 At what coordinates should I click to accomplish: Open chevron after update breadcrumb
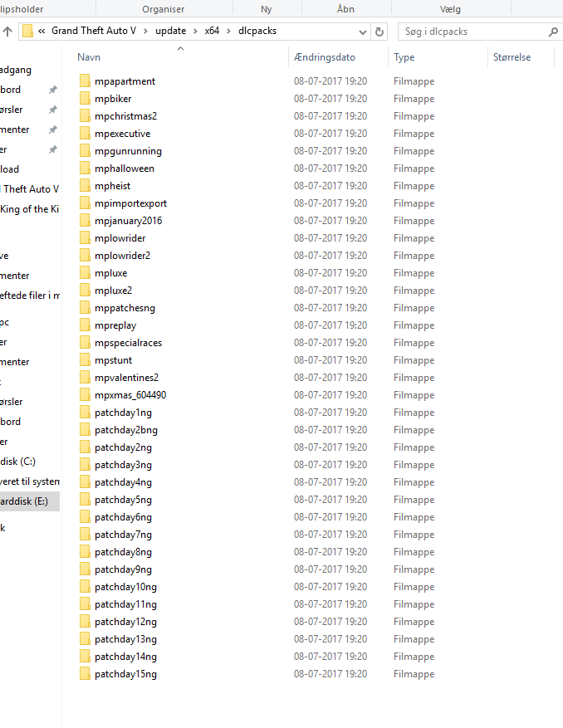(195, 31)
